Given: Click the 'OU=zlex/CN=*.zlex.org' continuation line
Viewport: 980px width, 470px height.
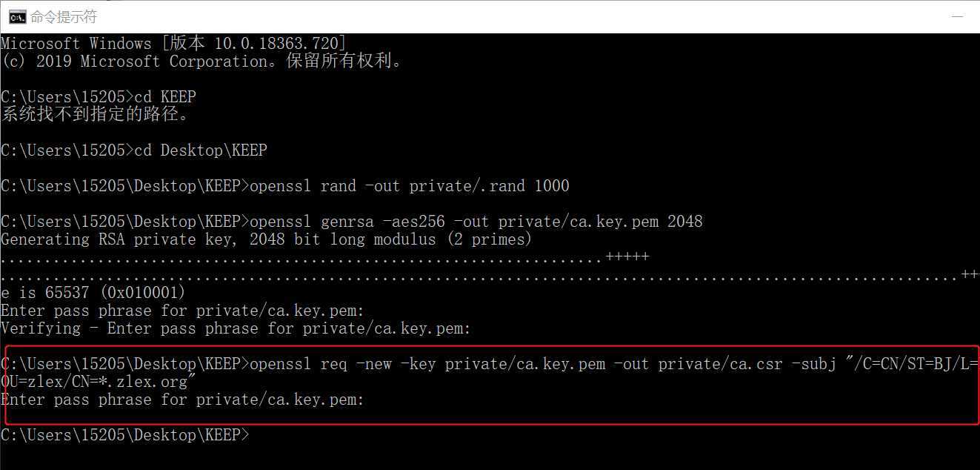Looking at the screenshot, I should [99, 382].
